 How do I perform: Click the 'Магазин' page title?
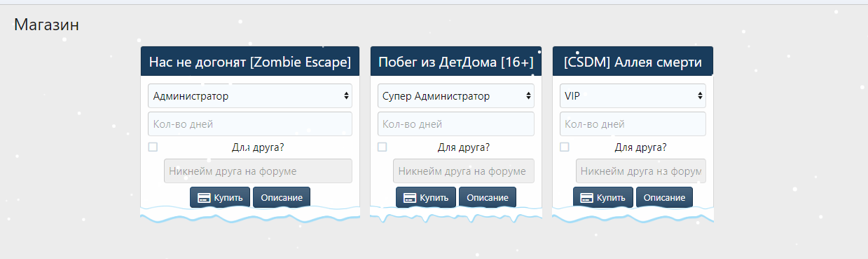(x=47, y=25)
